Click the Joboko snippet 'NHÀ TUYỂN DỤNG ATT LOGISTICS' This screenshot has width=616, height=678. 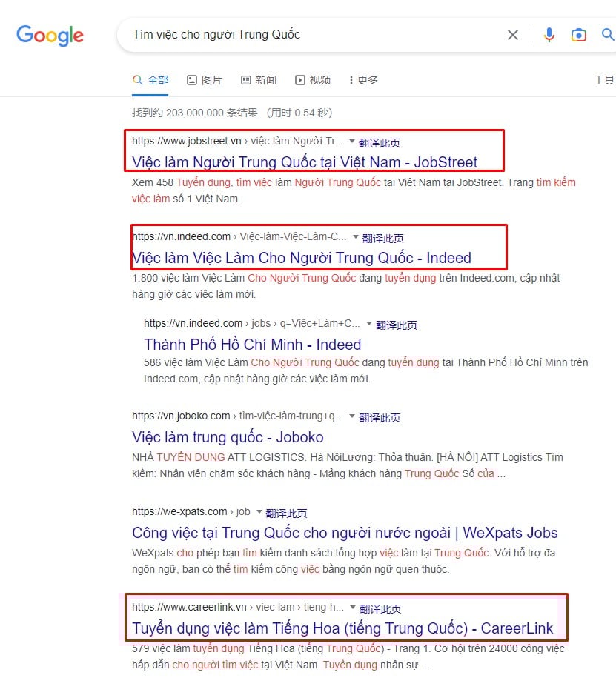(x=348, y=465)
